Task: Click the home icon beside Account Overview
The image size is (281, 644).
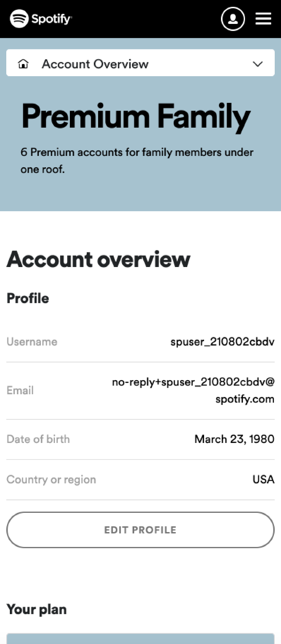Action: point(24,64)
